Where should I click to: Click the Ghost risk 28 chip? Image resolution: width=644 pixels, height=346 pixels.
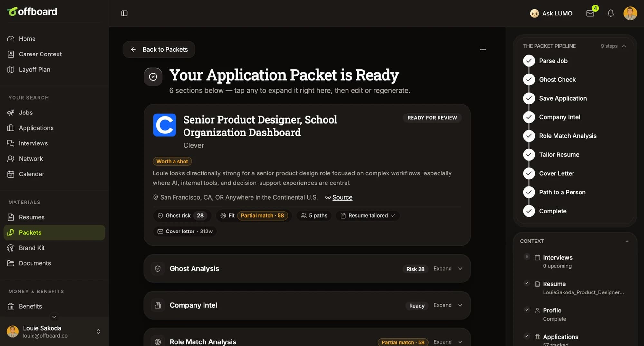coord(182,215)
